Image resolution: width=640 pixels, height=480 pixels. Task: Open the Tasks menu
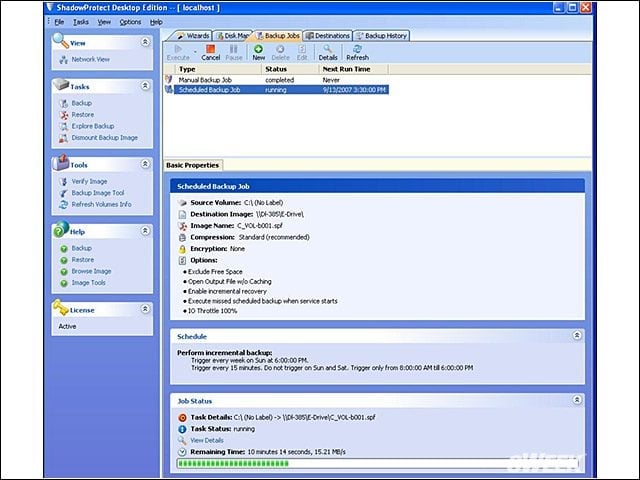click(x=81, y=22)
